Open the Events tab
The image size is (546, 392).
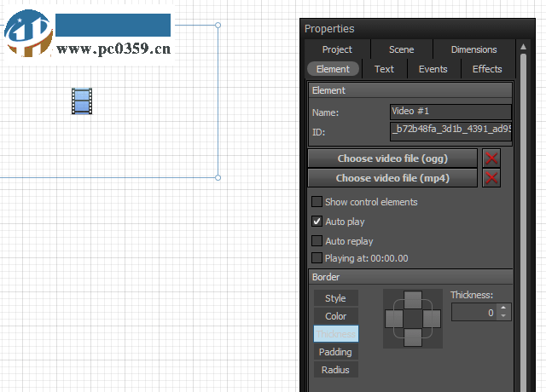click(433, 69)
